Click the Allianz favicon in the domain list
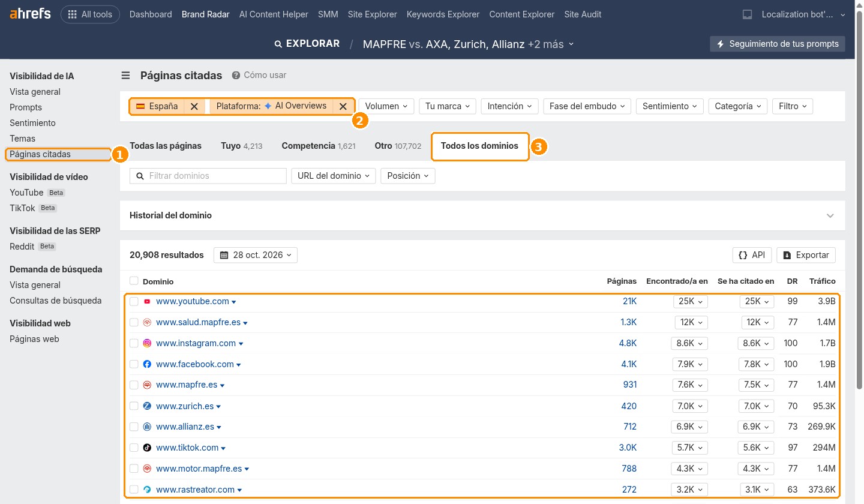The width and height of the screenshot is (864, 504). [x=147, y=427]
